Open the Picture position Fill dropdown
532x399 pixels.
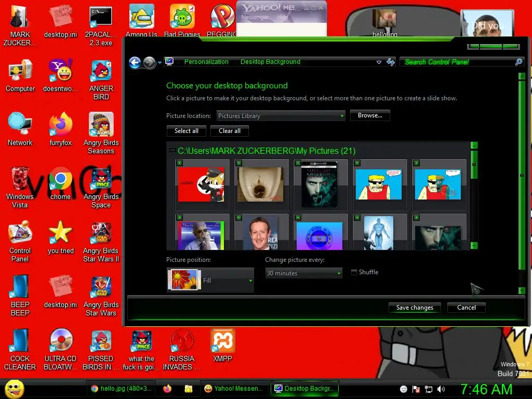pos(210,280)
